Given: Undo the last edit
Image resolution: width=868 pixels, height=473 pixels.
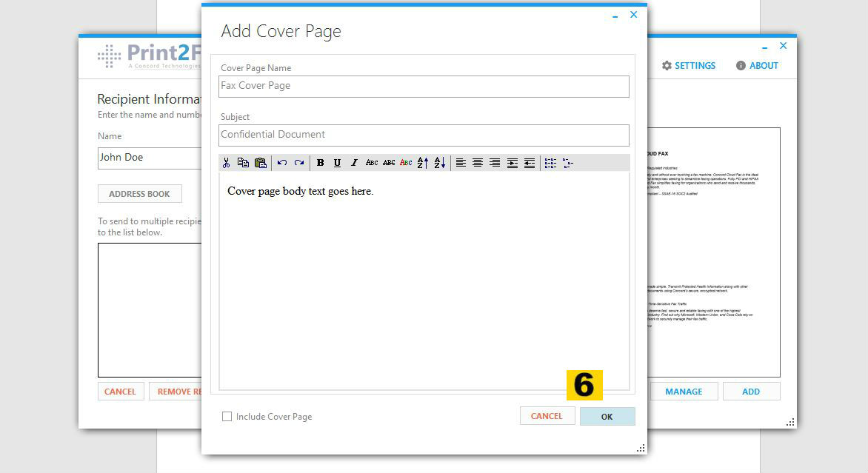Looking at the screenshot, I should click(x=282, y=163).
